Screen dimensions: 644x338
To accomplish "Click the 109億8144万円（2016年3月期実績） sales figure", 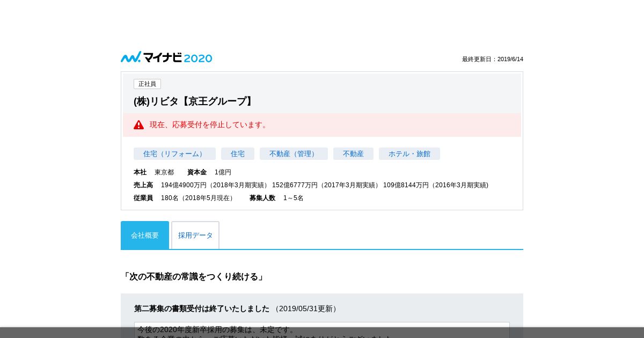I will click(x=436, y=185).
